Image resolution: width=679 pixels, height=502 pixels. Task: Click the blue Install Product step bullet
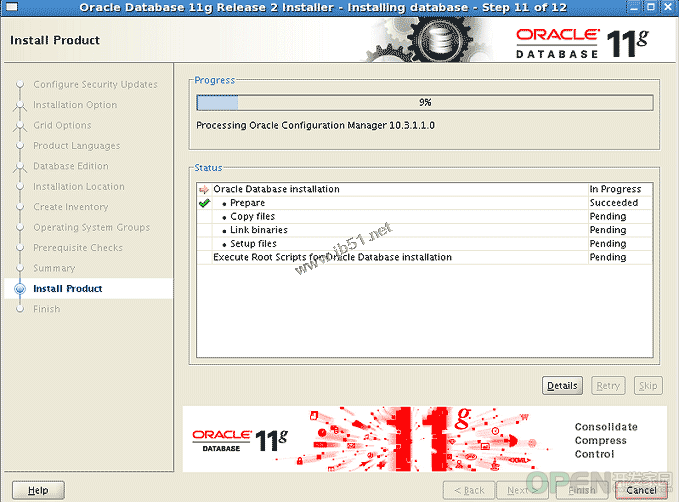(20, 288)
